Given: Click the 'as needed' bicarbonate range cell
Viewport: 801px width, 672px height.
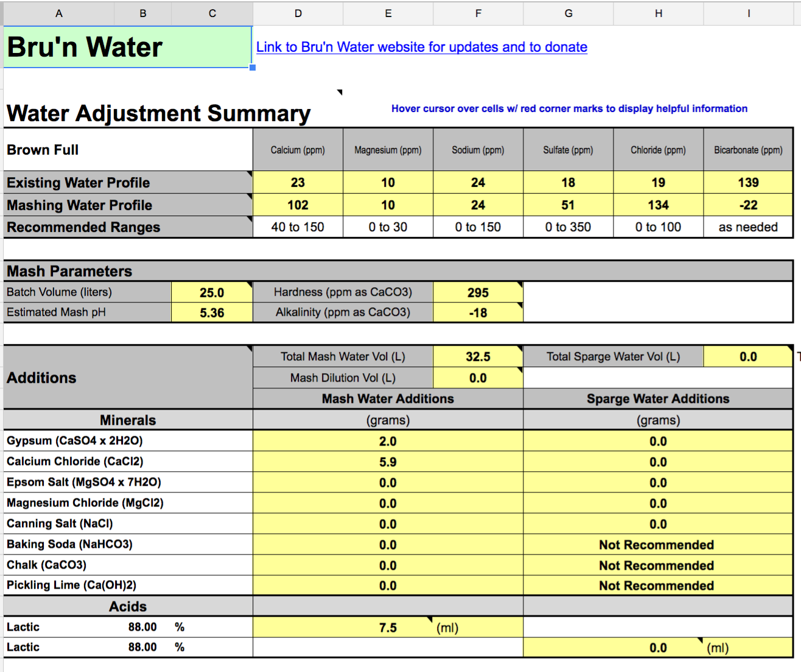Looking at the screenshot, I should 749,227.
